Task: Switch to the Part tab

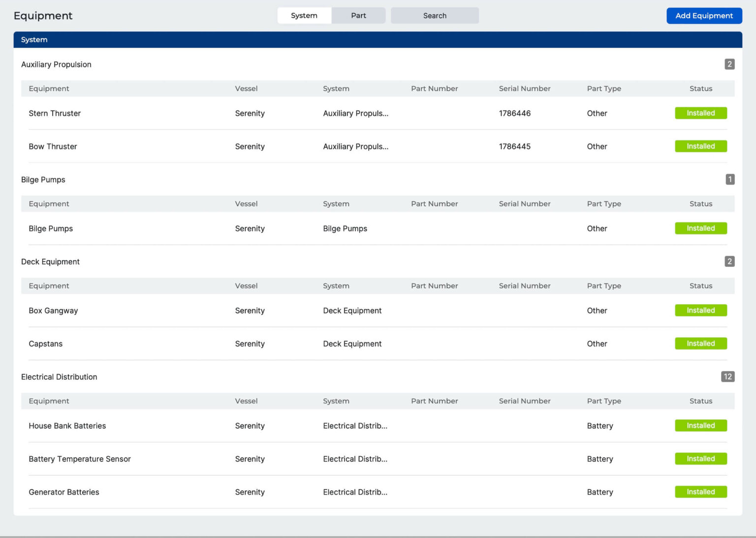Action: pyautogui.click(x=358, y=15)
